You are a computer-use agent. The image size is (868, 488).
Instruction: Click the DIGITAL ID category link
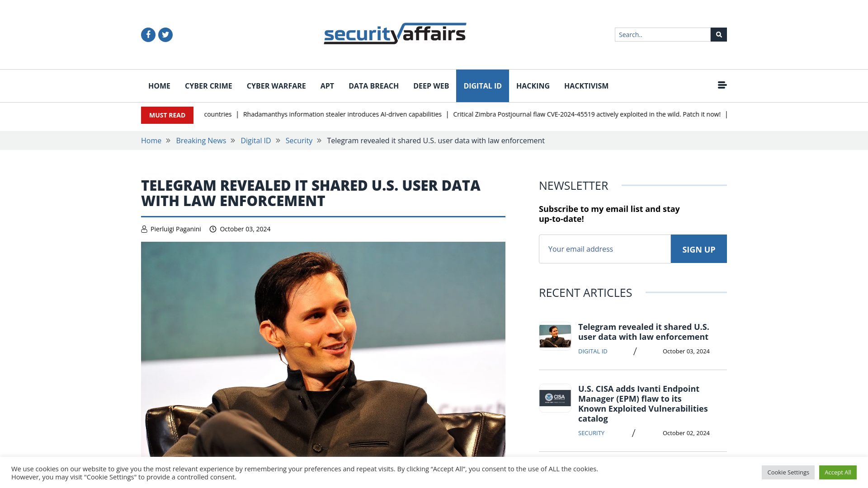tap(482, 86)
